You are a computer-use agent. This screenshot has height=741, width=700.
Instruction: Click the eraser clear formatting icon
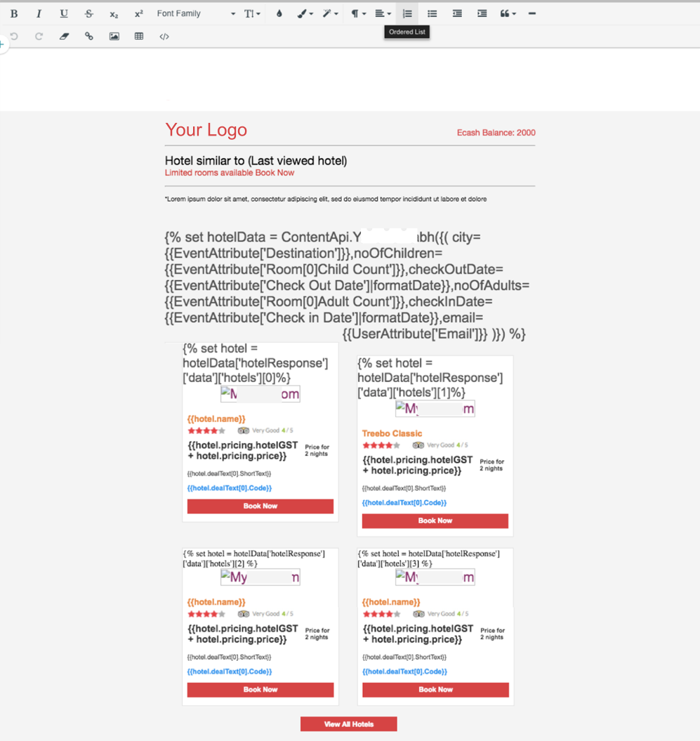(x=64, y=37)
